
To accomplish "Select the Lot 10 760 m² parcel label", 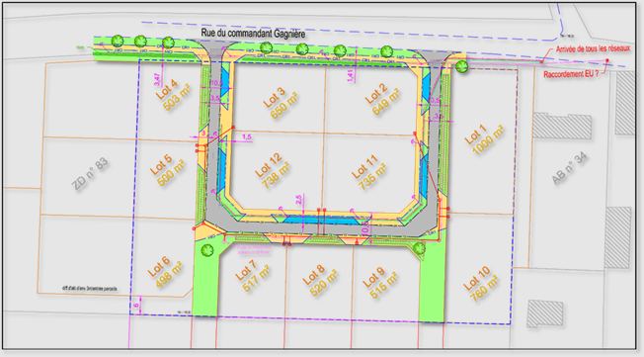I will point(481,284).
